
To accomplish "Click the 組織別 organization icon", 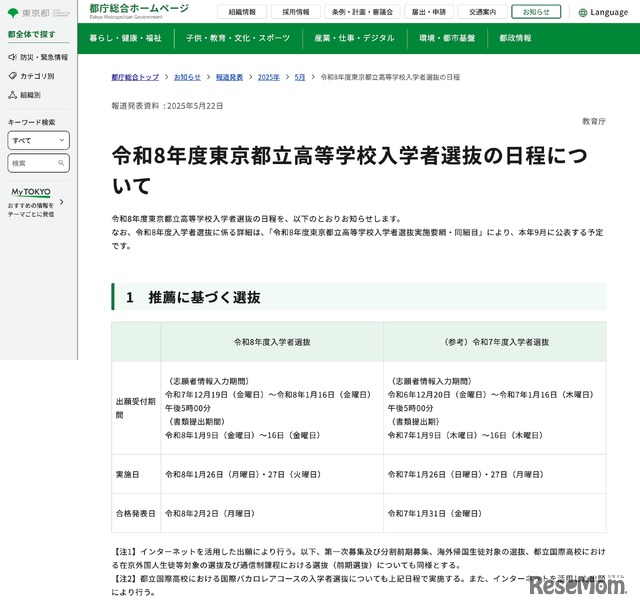I will [x=13, y=95].
